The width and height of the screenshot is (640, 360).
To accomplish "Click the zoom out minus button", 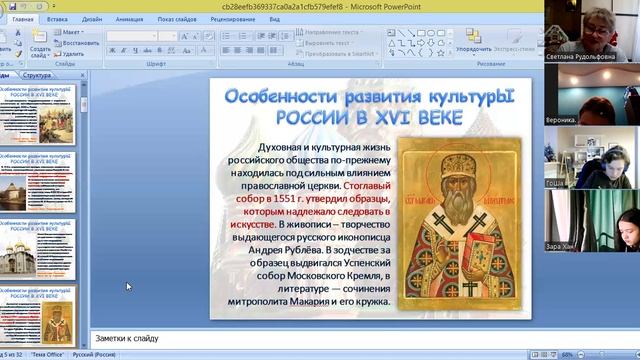I will [581, 355].
